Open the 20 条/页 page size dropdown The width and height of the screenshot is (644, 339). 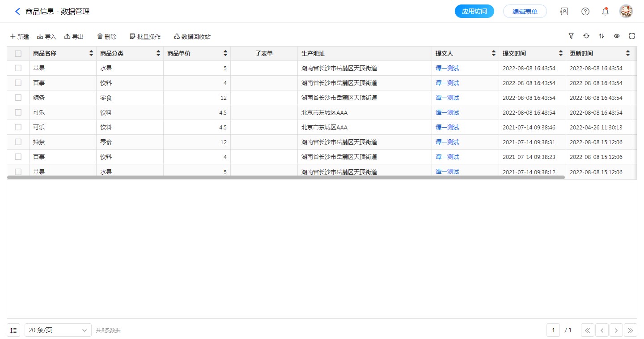(x=58, y=330)
